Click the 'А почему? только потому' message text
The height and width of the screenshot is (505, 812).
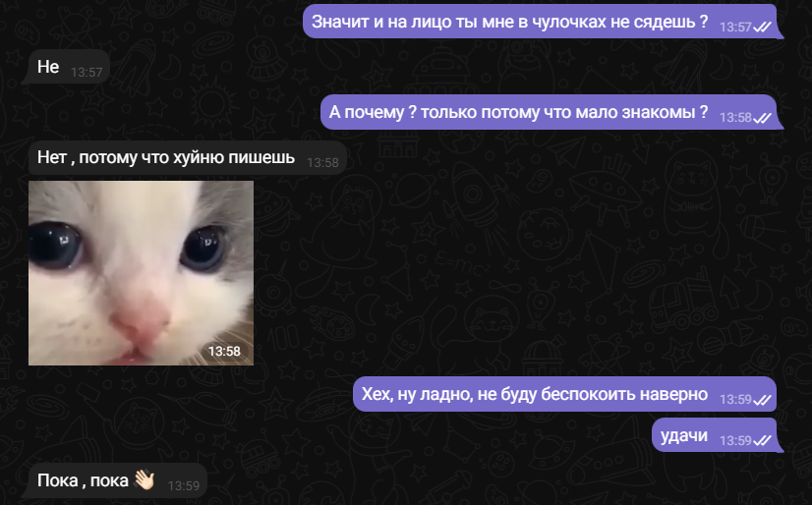518,112
